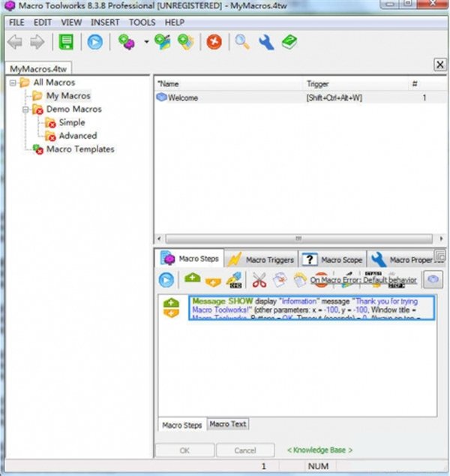Image resolution: width=450 pixels, height=476 pixels.
Task: Select the Welcome macro in the list
Action: tap(183, 98)
